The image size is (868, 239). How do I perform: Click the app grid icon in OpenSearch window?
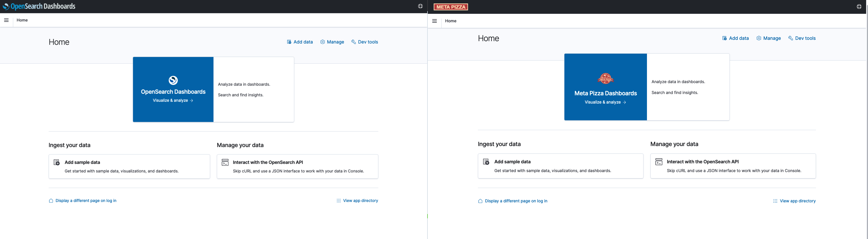pyautogui.click(x=339, y=200)
